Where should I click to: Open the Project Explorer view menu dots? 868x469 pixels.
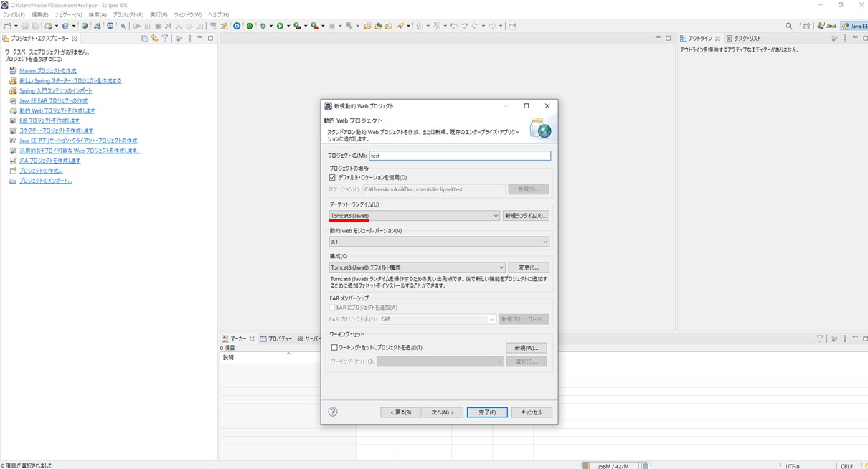click(x=189, y=38)
